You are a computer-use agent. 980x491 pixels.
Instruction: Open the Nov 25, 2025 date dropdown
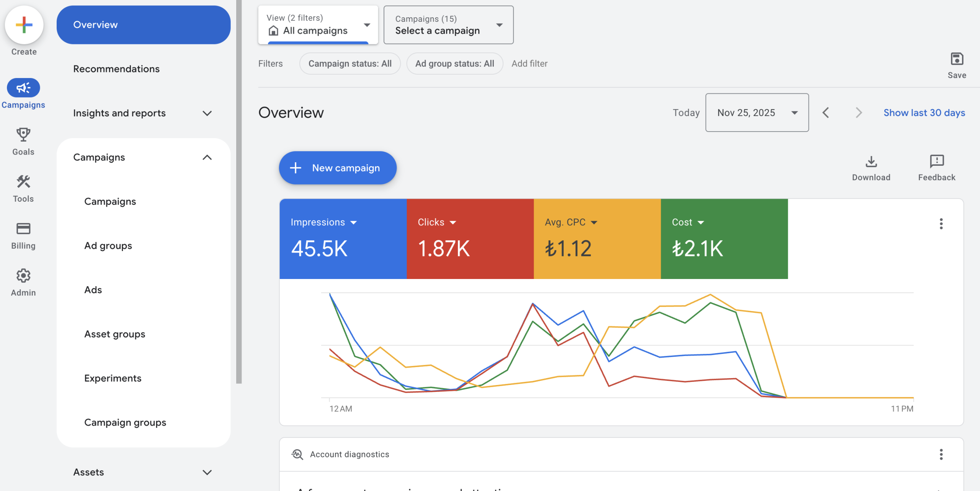pyautogui.click(x=757, y=113)
